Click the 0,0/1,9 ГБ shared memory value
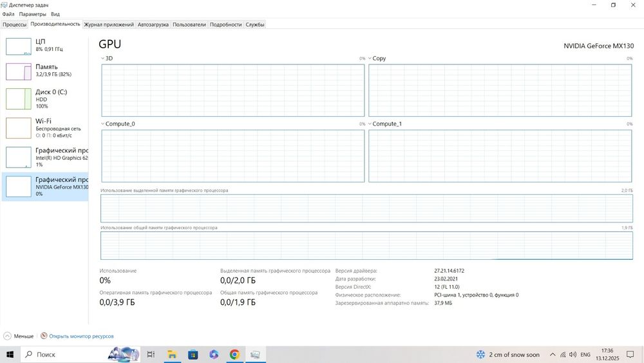 (238, 302)
